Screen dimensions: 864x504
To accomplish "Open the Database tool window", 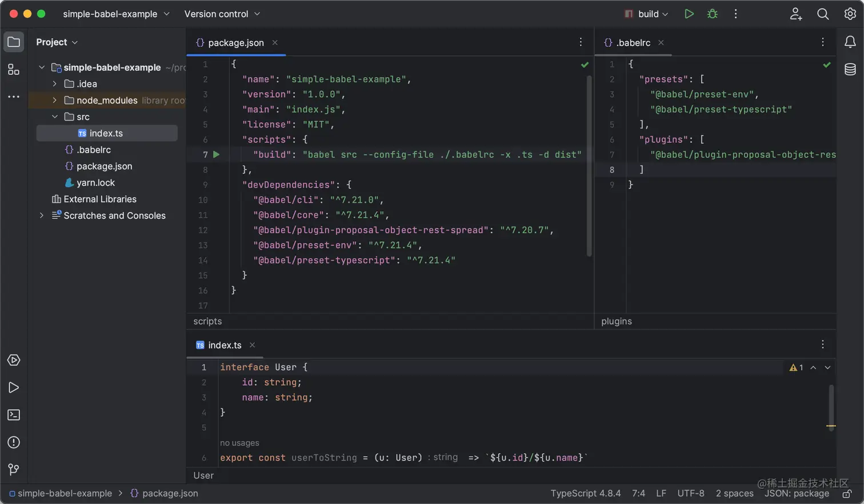I will pyautogui.click(x=850, y=69).
